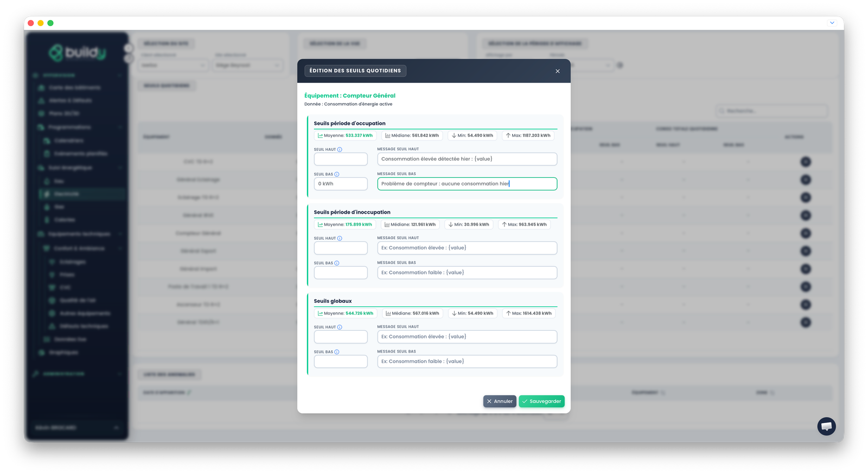Focus the occupation Seuil bas field showing 0 kWh
This screenshot has height=474, width=868.
341,184
